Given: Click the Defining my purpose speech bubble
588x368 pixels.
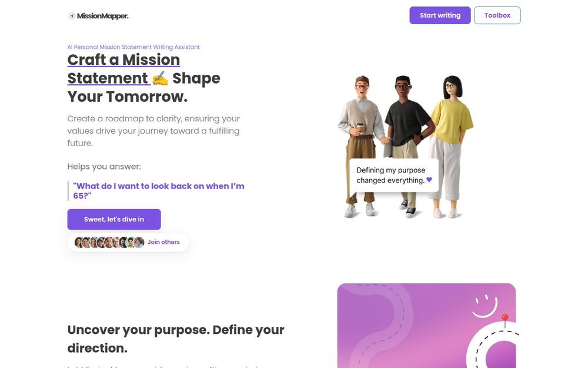Looking at the screenshot, I should (394, 175).
